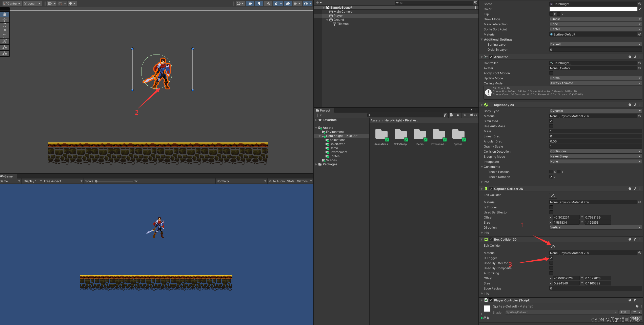This screenshot has width=644, height=325.
Task: Open the scene Gizmos globe icon
Action: pos(306,4)
